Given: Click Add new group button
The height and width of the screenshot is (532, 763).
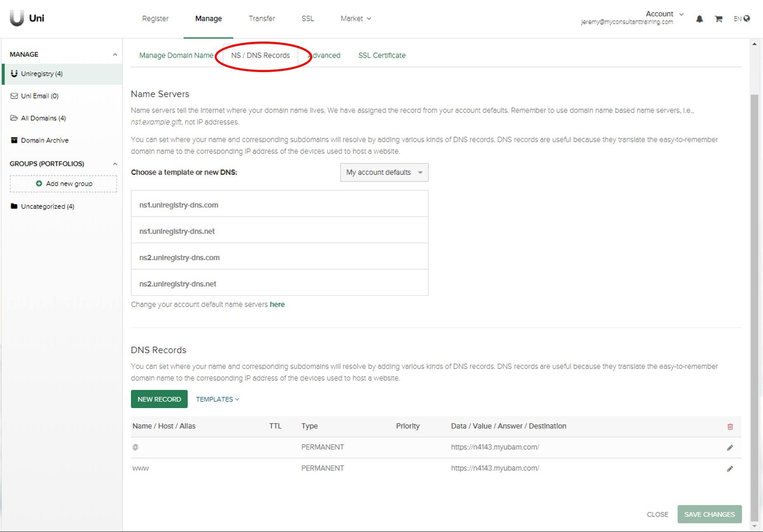Looking at the screenshot, I should 63,184.
